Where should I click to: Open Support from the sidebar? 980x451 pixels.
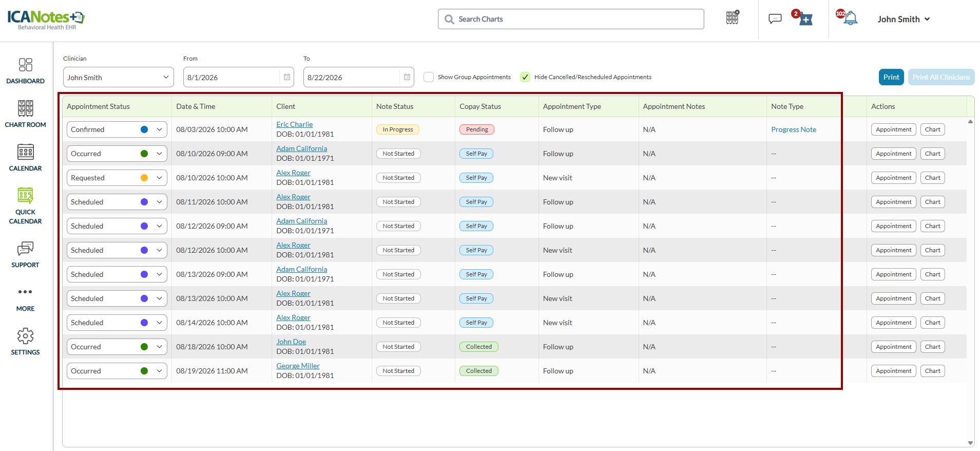[x=25, y=254]
